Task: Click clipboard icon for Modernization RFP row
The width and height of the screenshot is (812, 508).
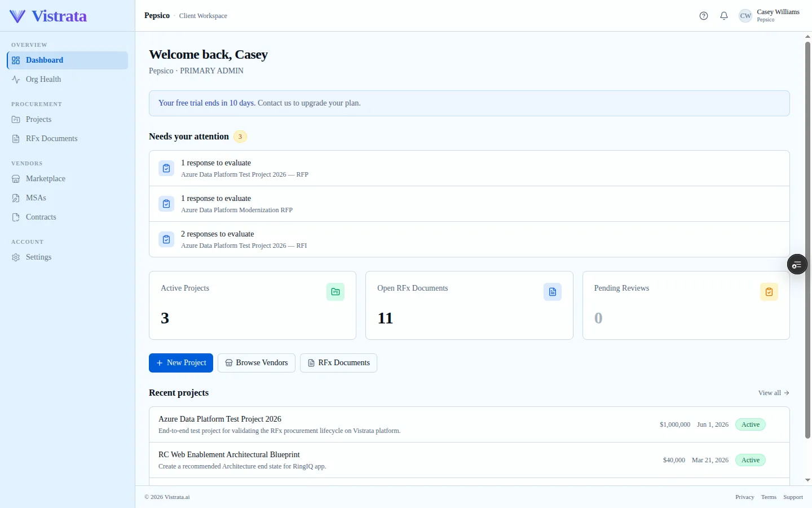Action: pos(166,204)
